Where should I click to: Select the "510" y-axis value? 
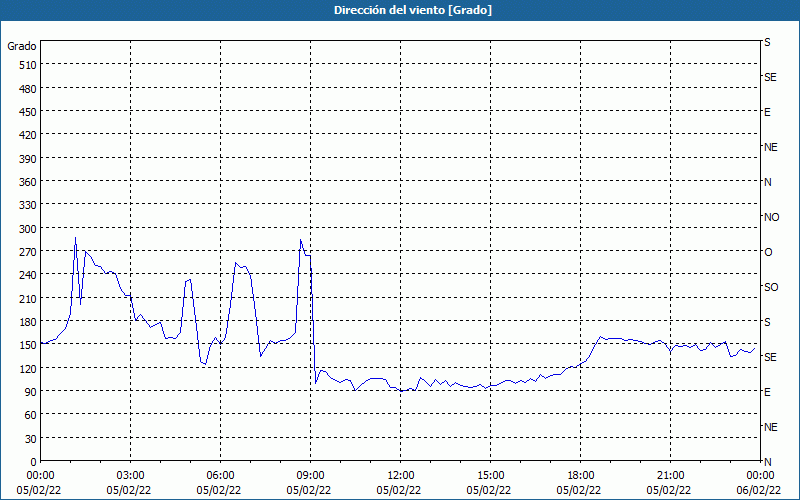point(29,65)
